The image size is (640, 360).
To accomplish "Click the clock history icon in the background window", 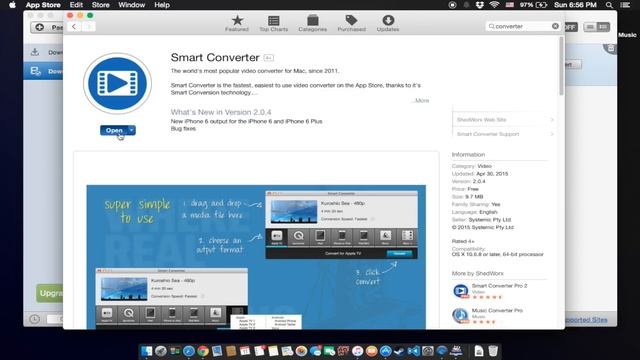I will [x=35, y=319].
